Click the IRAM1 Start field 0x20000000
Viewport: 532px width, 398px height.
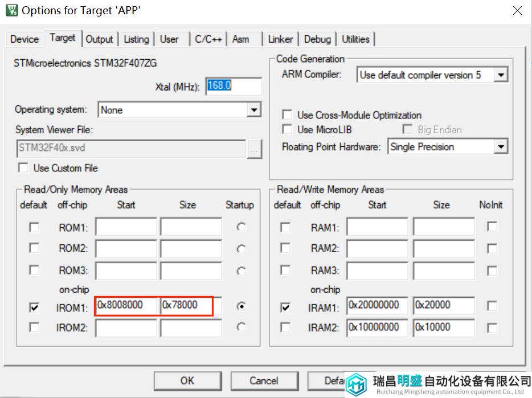(x=377, y=305)
